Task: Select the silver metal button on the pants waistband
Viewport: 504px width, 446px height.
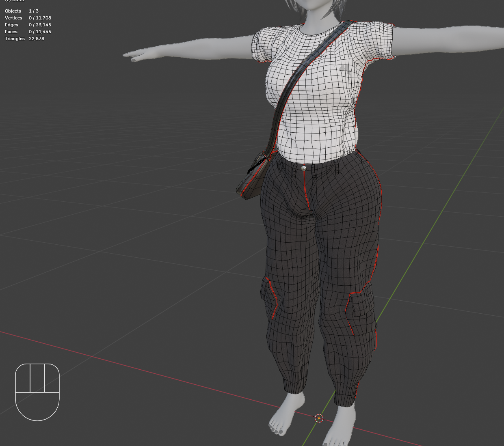Action: click(304, 168)
